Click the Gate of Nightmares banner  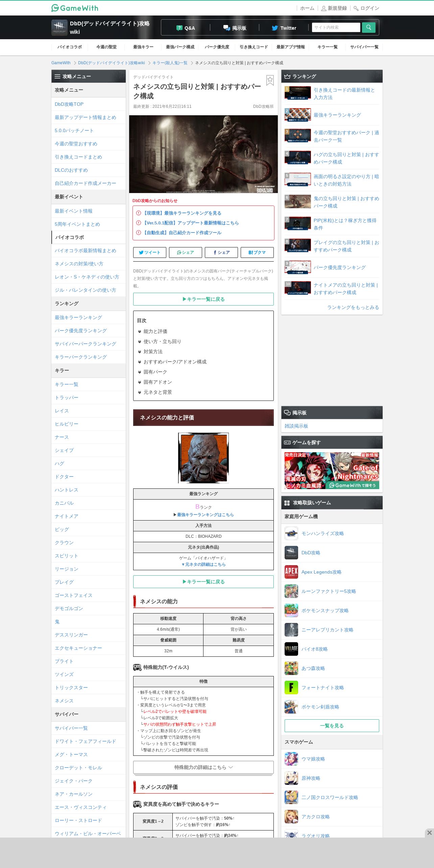(332, 471)
